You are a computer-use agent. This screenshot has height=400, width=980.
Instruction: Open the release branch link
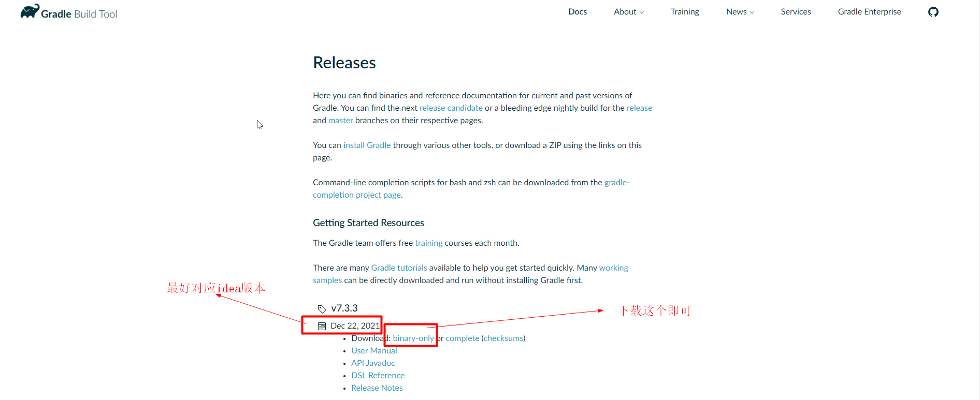tap(639, 108)
